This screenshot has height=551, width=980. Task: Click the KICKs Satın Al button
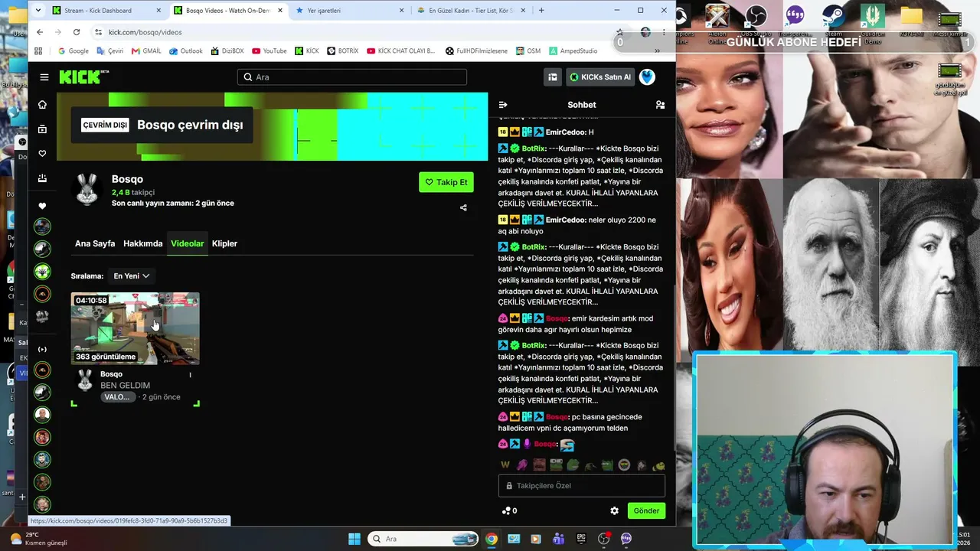coord(600,77)
